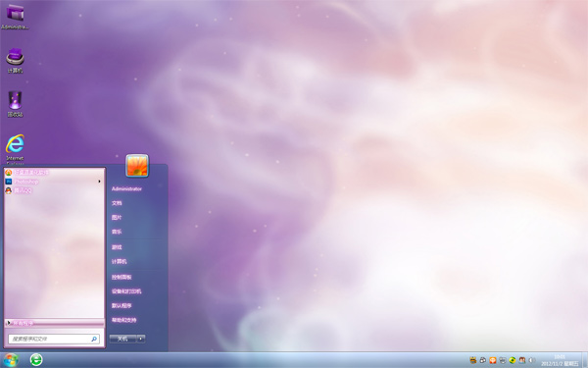Screen dimensions: 588x368
Task: Expand the all programs list
Action: (x=54, y=323)
